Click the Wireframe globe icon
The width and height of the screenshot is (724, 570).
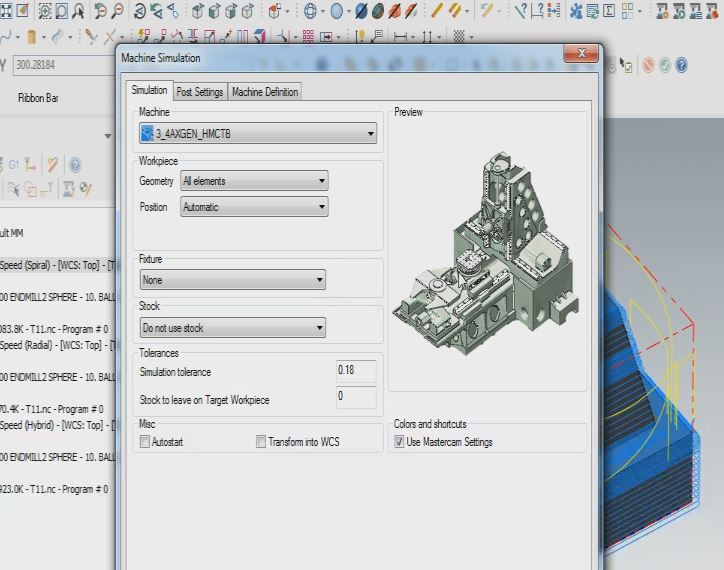[x=310, y=11]
